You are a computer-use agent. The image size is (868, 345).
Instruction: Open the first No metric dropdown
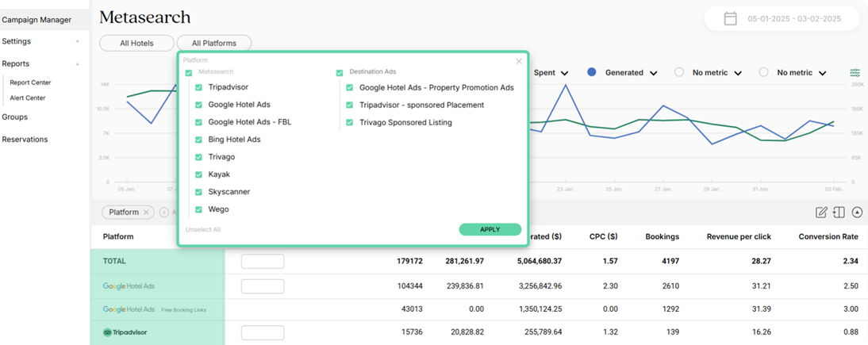[717, 72]
